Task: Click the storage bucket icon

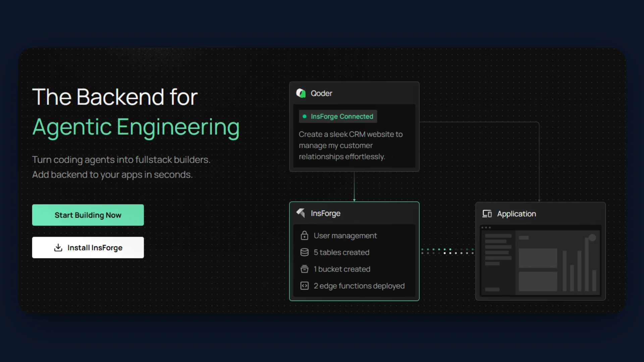Action: click(x=305, y=269)
